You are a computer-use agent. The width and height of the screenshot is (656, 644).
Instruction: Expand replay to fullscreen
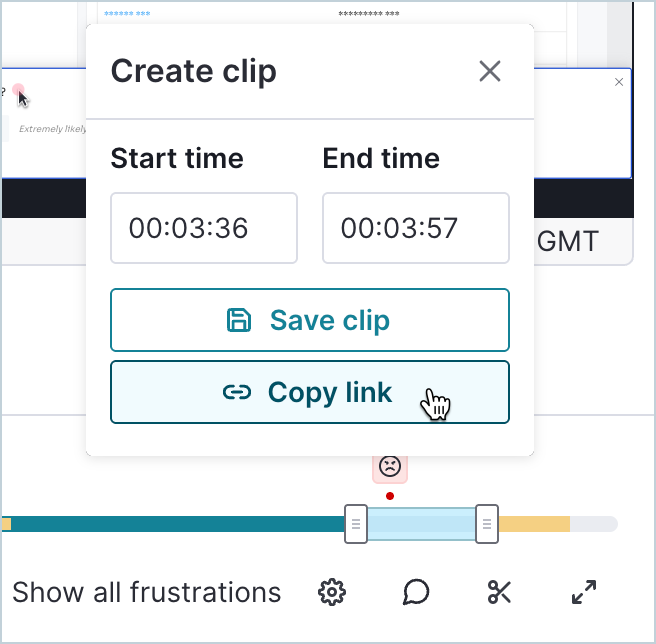(x=584, y=592)
